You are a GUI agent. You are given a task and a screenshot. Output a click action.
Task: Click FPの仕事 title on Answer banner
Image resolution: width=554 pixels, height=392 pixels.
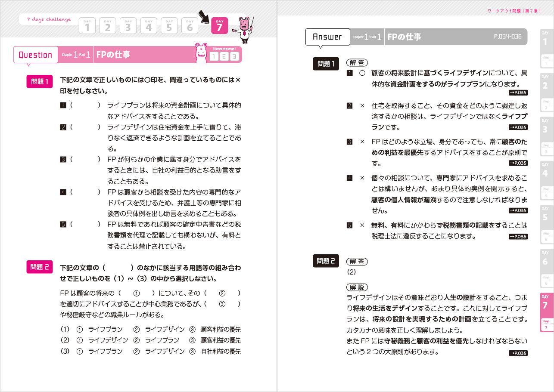[x=405, y=37]
